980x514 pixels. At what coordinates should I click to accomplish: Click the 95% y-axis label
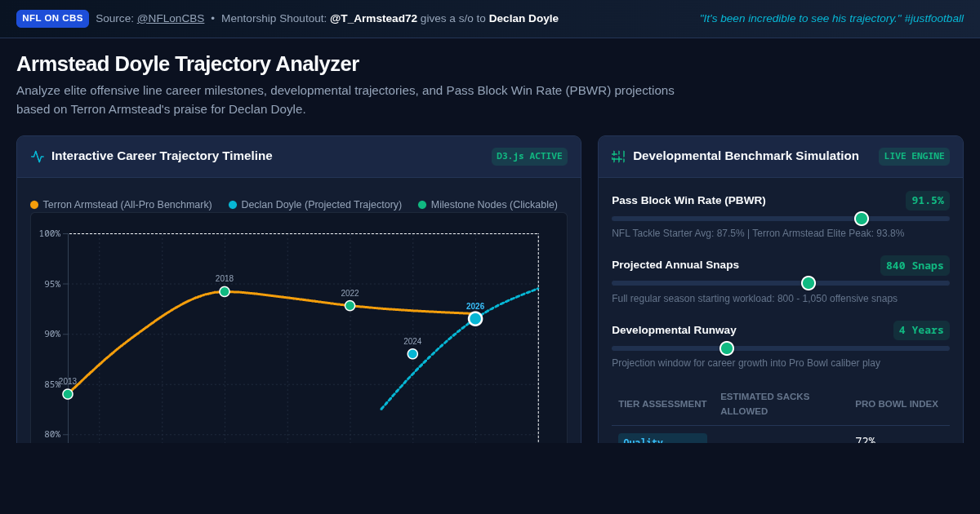tap(52, 285)
